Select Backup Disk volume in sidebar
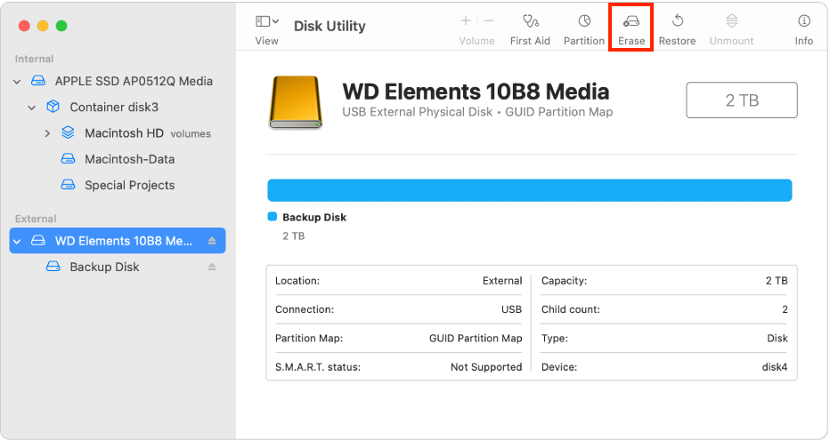The image size is (830, 440). pos(104,266)
